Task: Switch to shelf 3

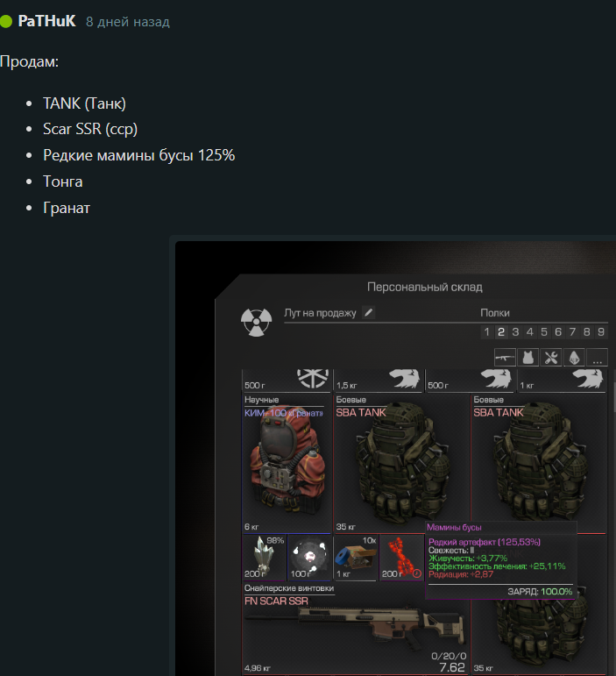Action: [515, 332]
